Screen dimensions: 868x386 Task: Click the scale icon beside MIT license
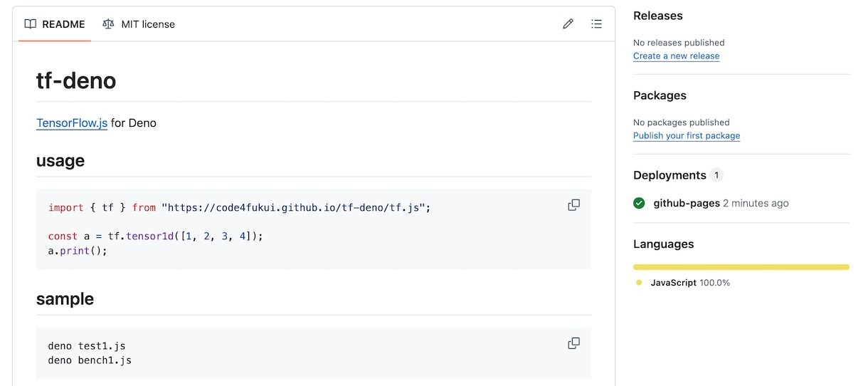tap(108, 24)
